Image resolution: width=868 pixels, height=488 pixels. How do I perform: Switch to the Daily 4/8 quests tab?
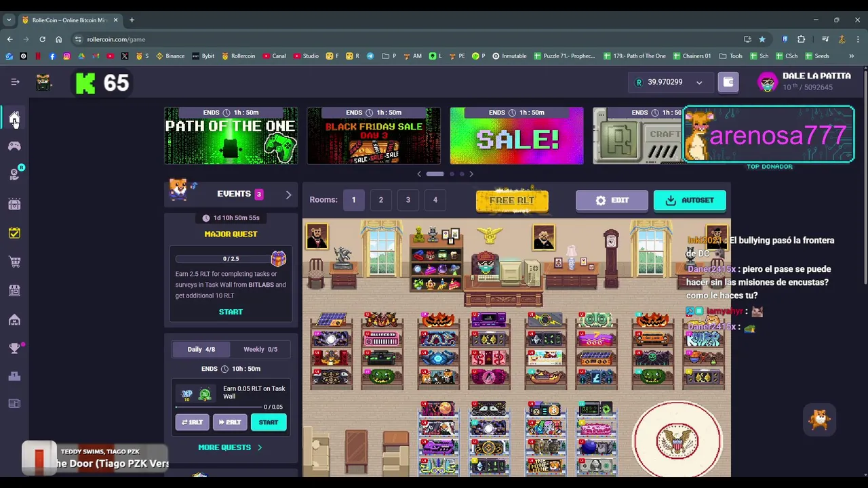point(201,350)
